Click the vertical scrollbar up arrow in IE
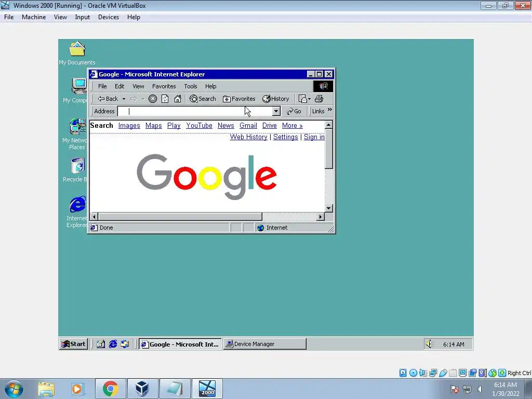 click(x=329, y=125)
